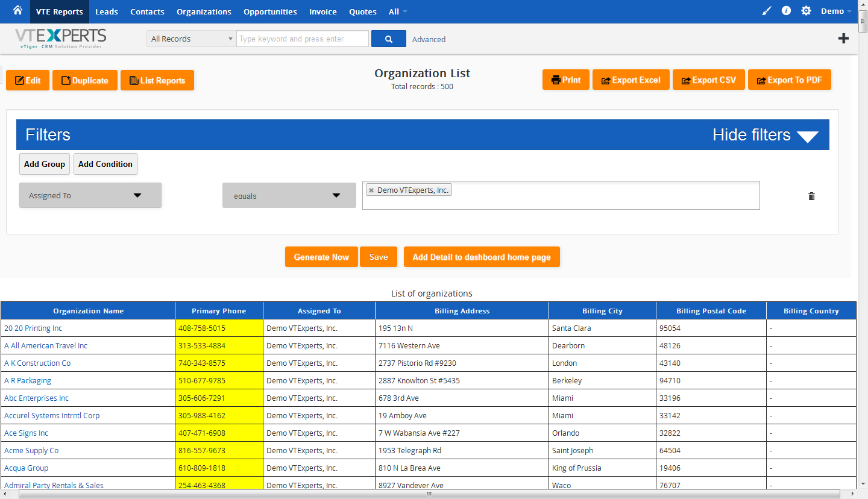The width and height of the screenshot is (868, 499).
Task: Click phone number 408-758-5015
Action: [x=202, y=328]
